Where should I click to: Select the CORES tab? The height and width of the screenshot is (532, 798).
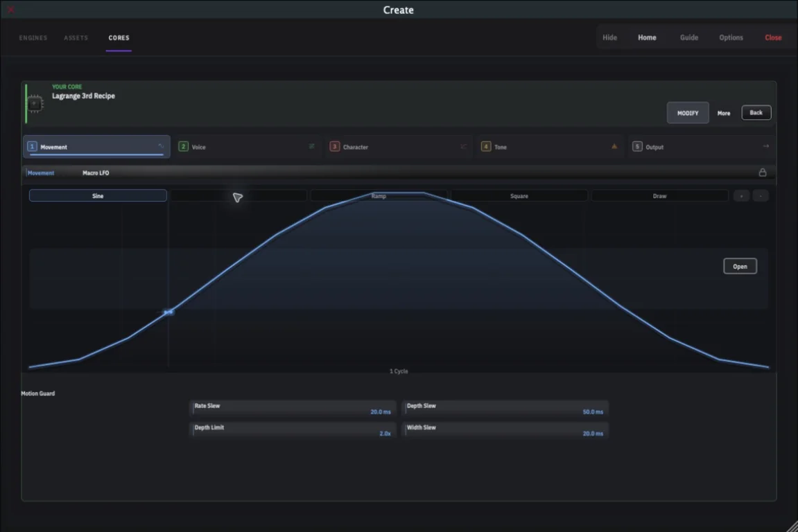[119, 37]
